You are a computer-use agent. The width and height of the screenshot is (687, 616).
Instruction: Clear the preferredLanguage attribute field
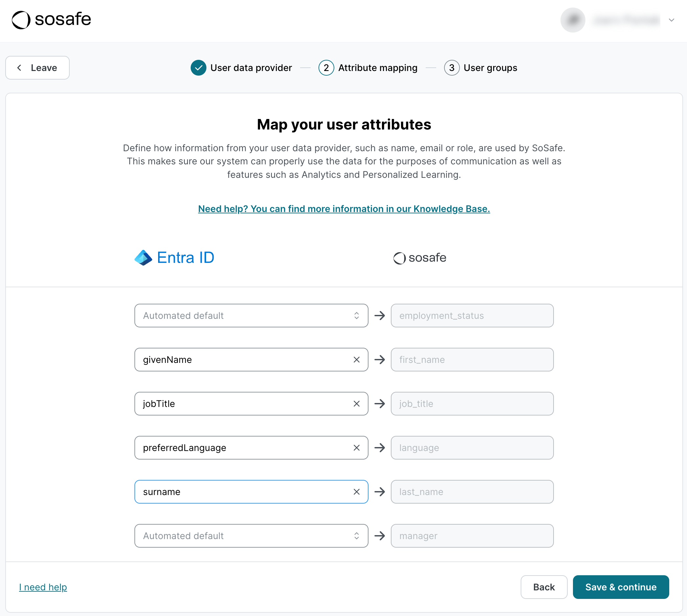[356, 447]
